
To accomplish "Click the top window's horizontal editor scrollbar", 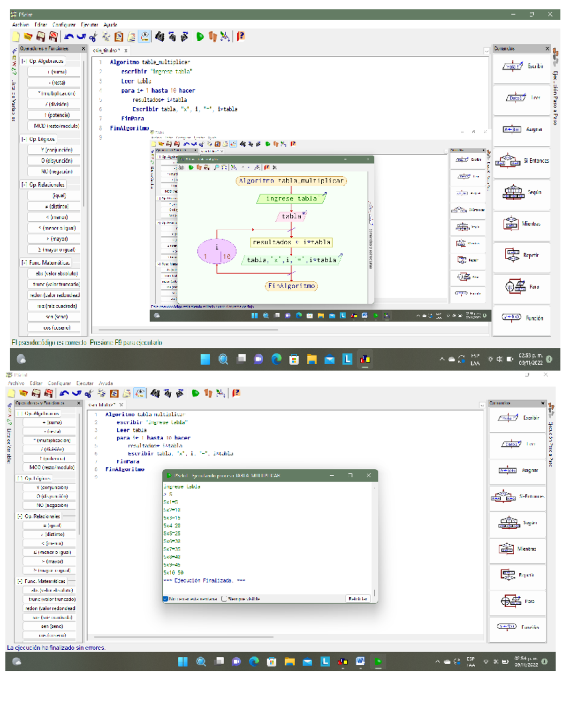I will click(x=188, y=330).
